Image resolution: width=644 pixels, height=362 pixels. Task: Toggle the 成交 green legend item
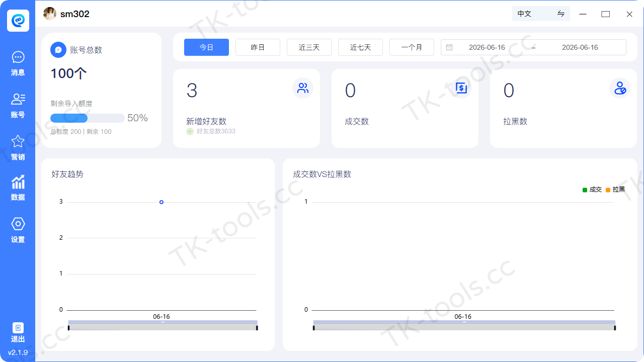(592, 190)
